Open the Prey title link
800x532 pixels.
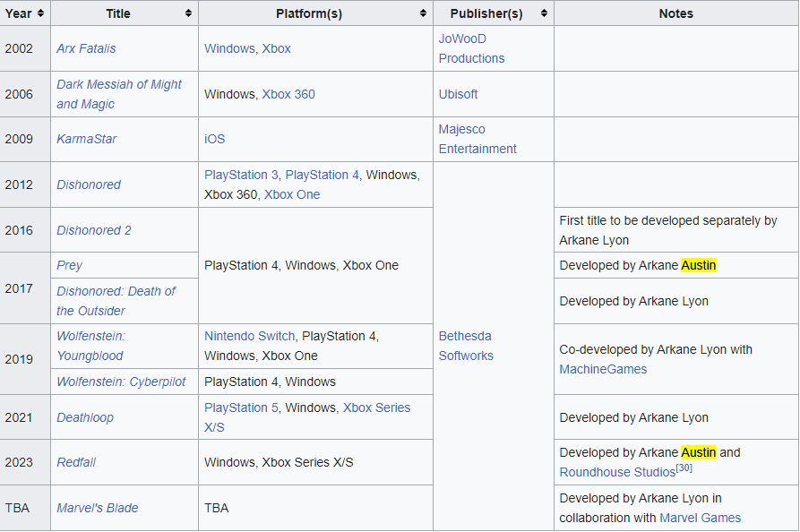(x=69, y=265)
